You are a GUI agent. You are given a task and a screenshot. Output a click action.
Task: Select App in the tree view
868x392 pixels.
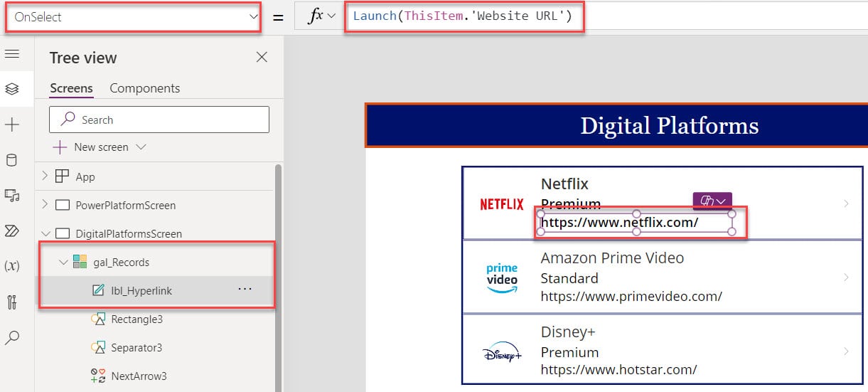click(85, 176)
